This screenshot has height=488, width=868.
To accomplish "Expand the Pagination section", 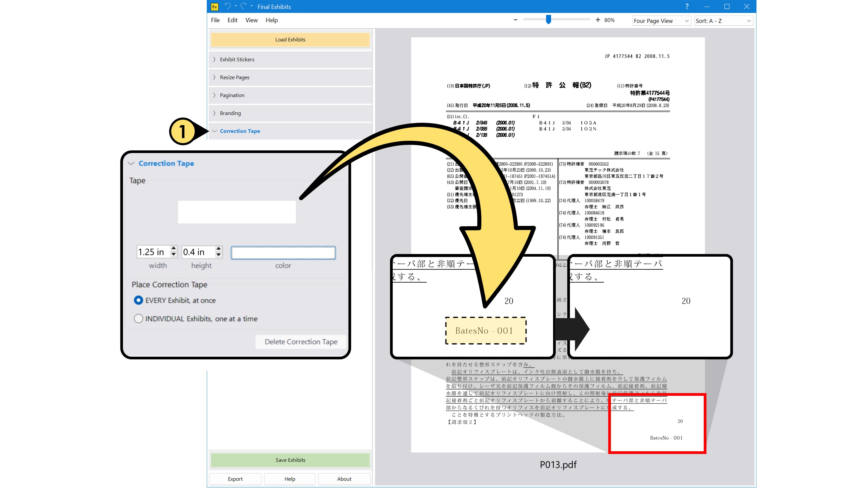I will pyautogui.click(x=232, y=95).
